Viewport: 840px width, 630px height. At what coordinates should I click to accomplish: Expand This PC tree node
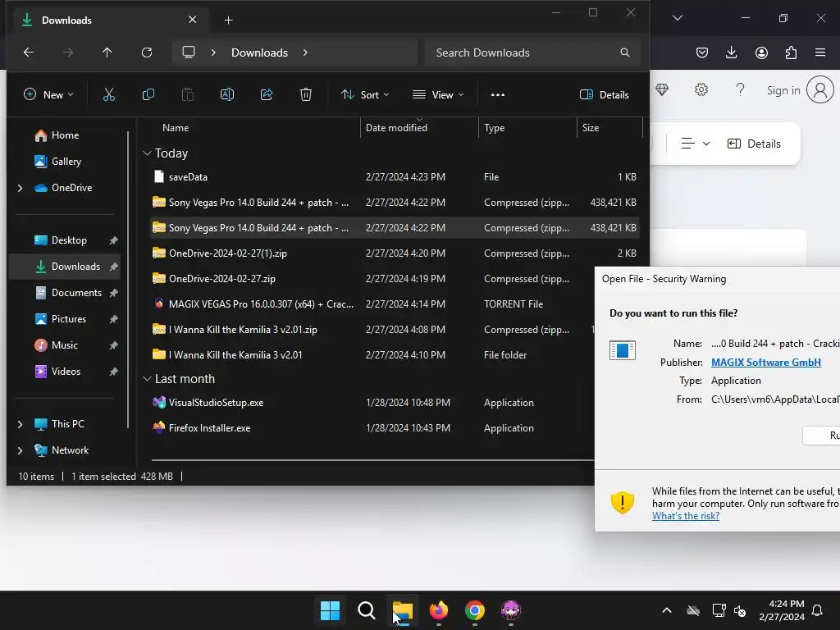point(21,424)
